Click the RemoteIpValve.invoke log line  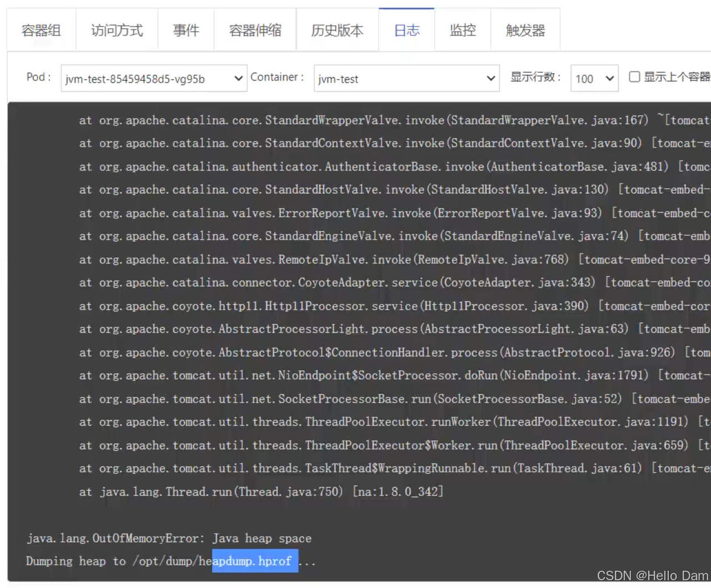395,259
